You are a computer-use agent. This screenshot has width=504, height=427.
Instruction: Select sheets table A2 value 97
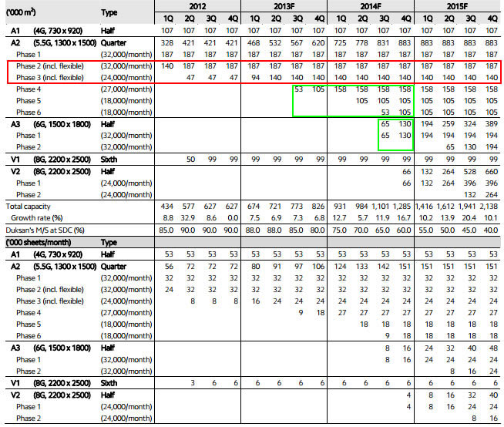tap(299, 267)
